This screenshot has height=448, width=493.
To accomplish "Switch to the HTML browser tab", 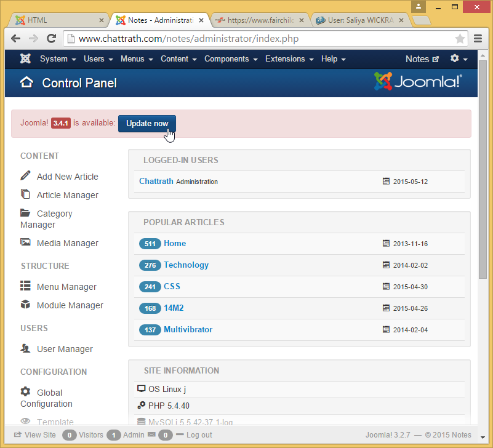I will click(59, 20).
